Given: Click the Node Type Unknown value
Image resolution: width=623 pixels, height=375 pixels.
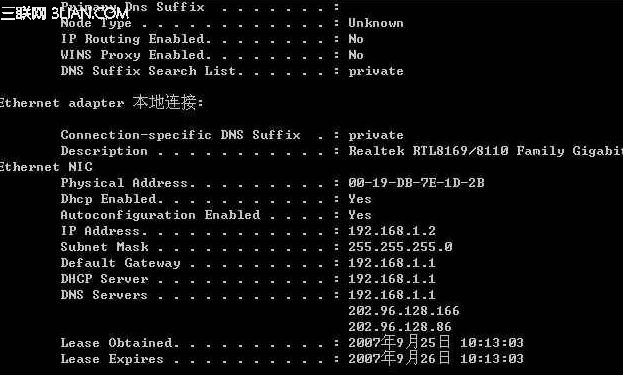Looking at the screenshot, I should pyautogui.click(x=376, y=23).
